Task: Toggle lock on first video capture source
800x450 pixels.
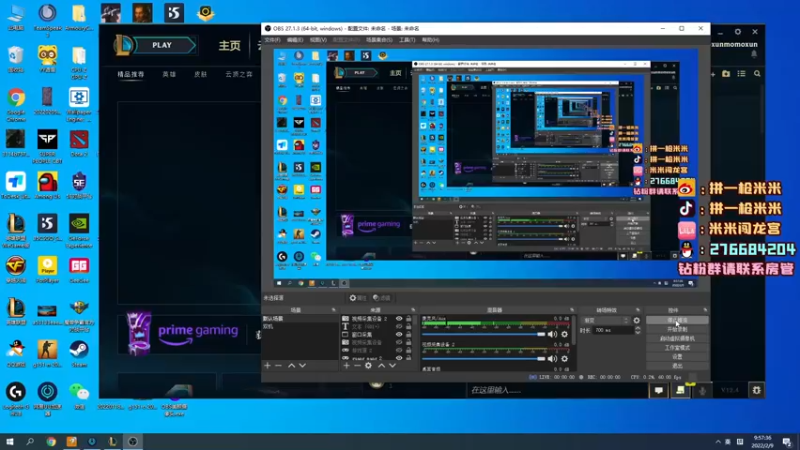Action: pyautogui.click(x=409, y=318)
